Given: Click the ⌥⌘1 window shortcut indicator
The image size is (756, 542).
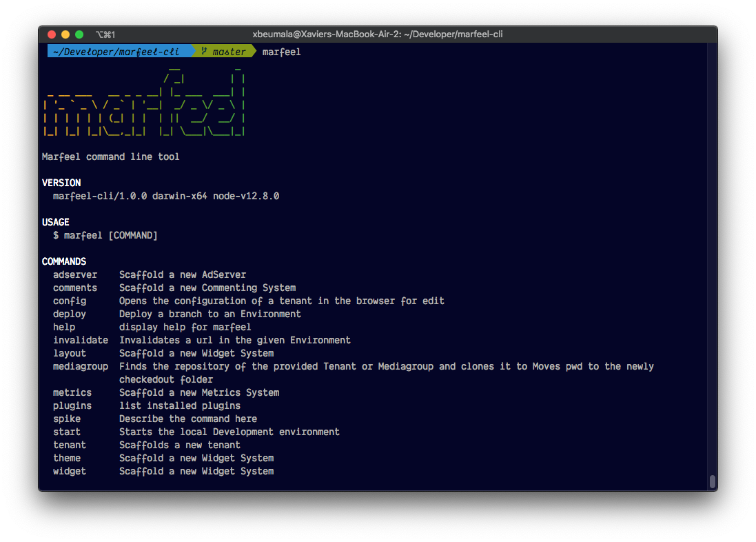Looking at the screenshot, I should coord(105,34).
